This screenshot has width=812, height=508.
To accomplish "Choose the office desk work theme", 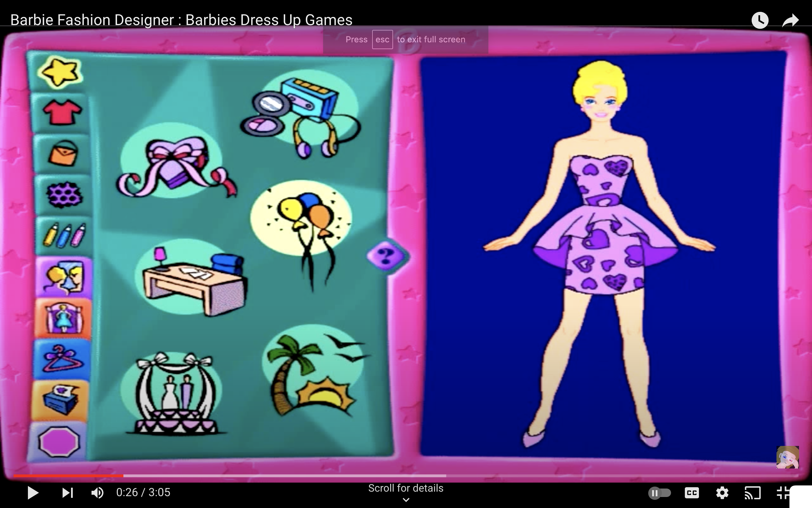I will (x=191, y=277).
